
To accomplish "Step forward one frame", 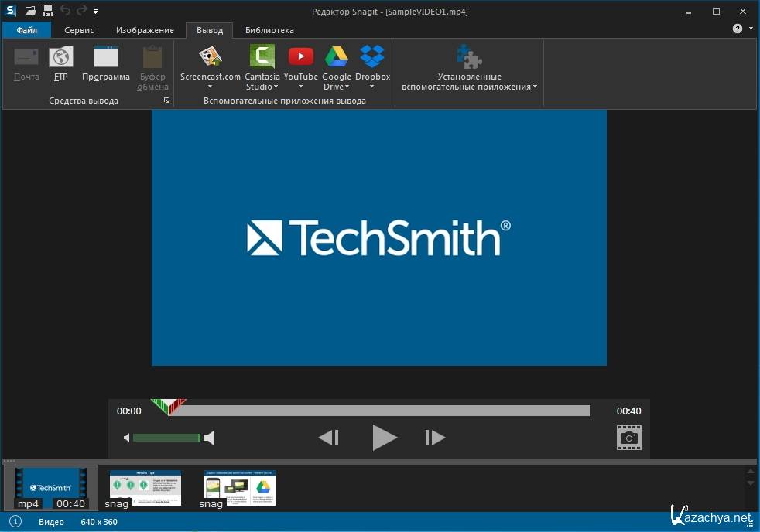I will pos(435,438).
